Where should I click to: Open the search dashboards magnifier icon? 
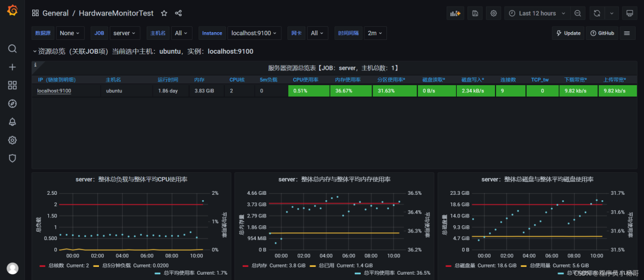pyautogui.click(x=13, y=49)
